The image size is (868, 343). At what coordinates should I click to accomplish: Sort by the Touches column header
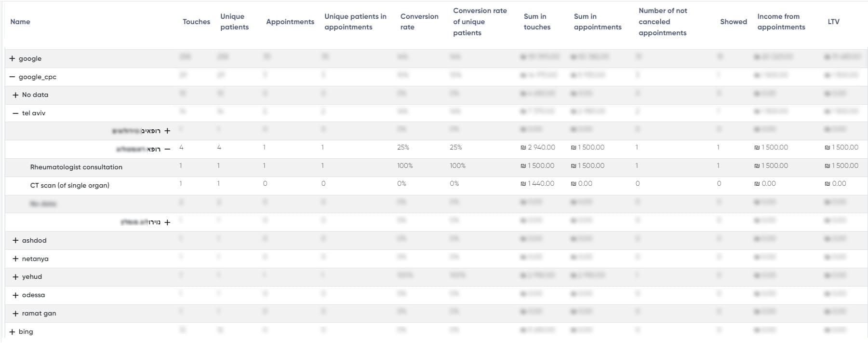tap(196, 22)
